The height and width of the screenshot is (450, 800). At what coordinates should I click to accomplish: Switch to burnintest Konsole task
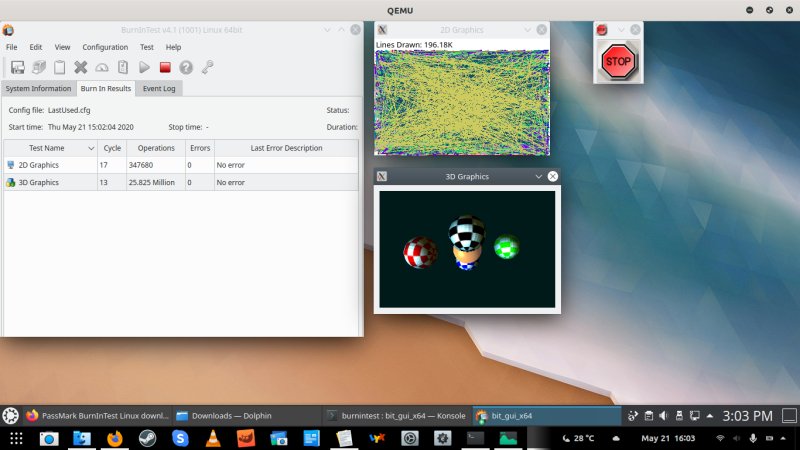click(397, 416)
